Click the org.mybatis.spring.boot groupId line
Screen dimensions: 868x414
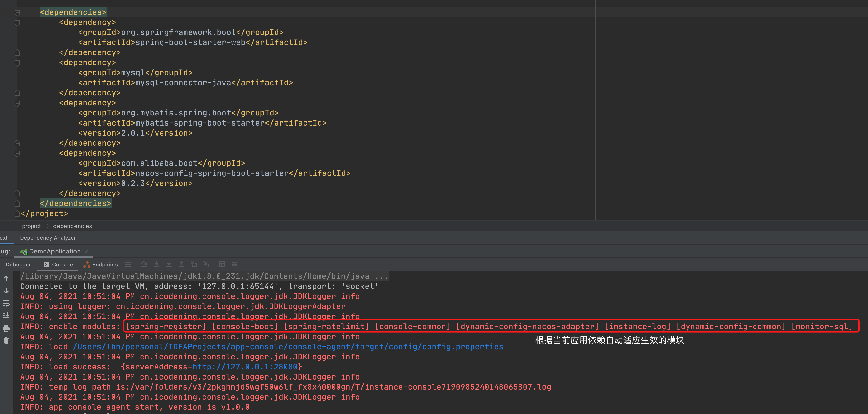tap(178, 113)
